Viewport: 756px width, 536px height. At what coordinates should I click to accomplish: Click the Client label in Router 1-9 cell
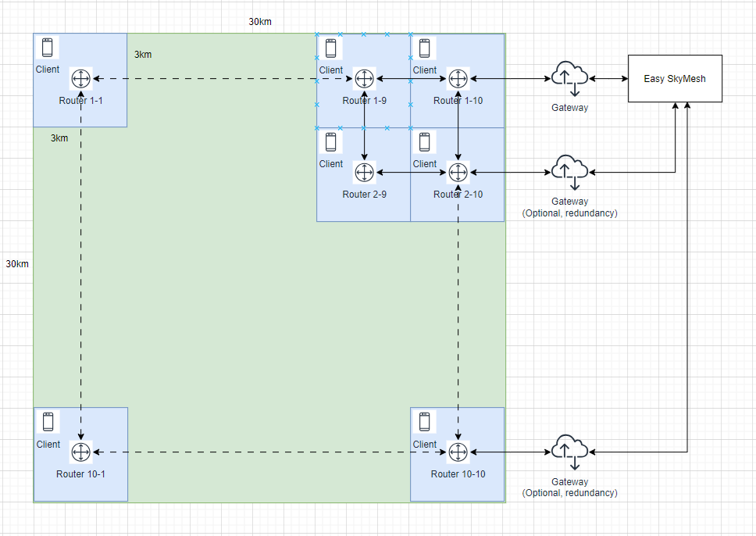click(x=331, y=70)
